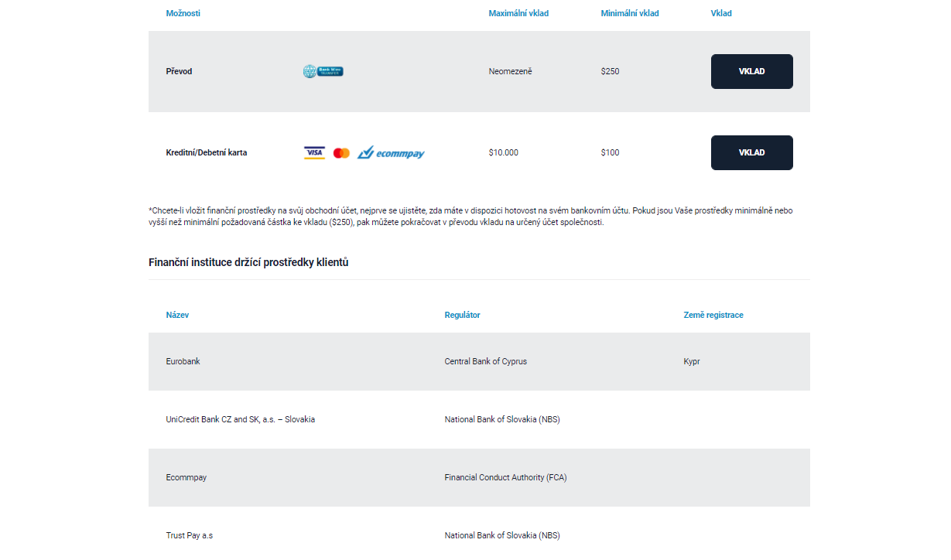Click Central Bank of Cyprus regulator text
This screenshot has height=560, width=951.
485,361
